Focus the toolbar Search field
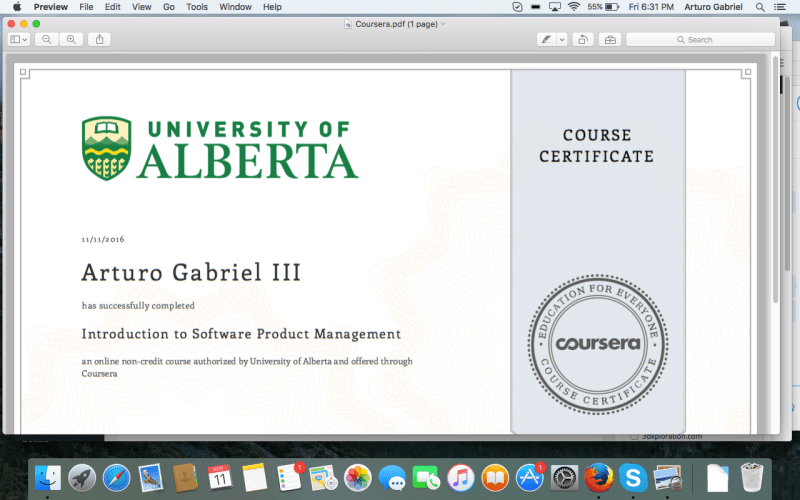The height and width of the screenshot is (500, 800). [x=700, y=39]
